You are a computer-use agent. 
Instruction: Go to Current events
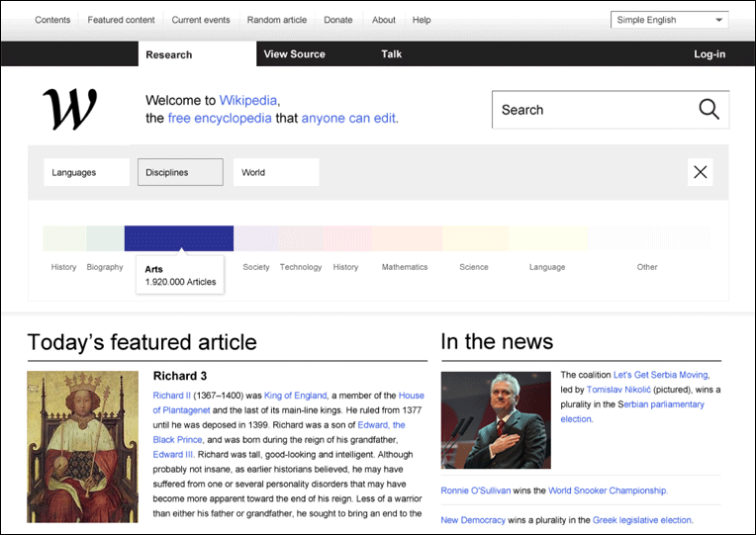pyautogui.click(x=201, y=20)
